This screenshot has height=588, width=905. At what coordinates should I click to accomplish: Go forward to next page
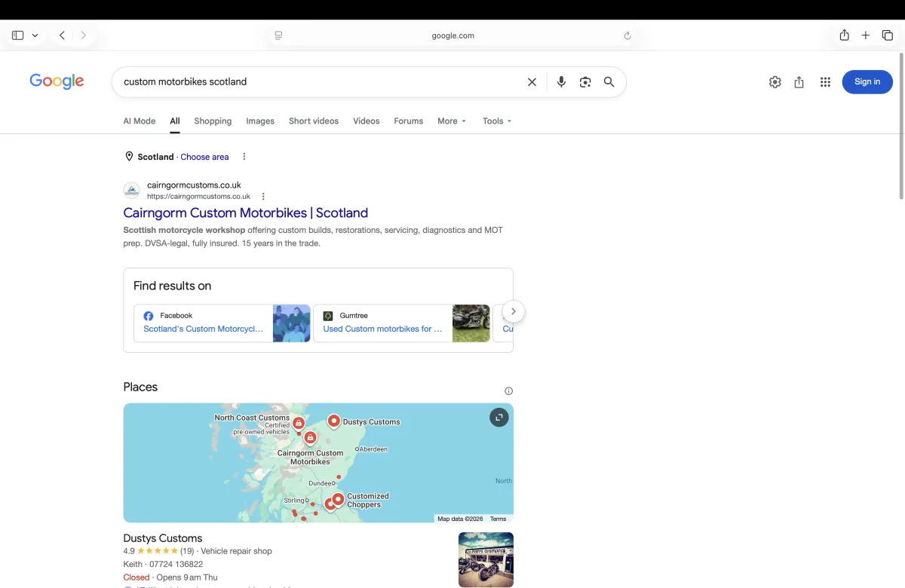point(83,35)
